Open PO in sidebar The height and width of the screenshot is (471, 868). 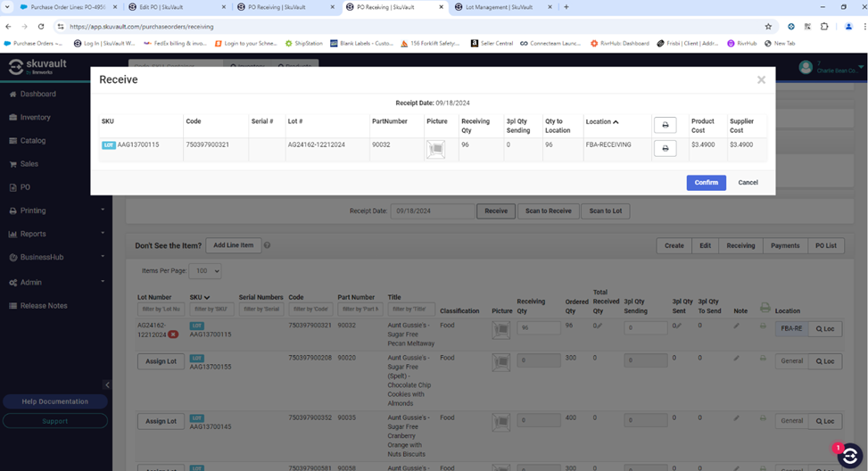[25, 187]
